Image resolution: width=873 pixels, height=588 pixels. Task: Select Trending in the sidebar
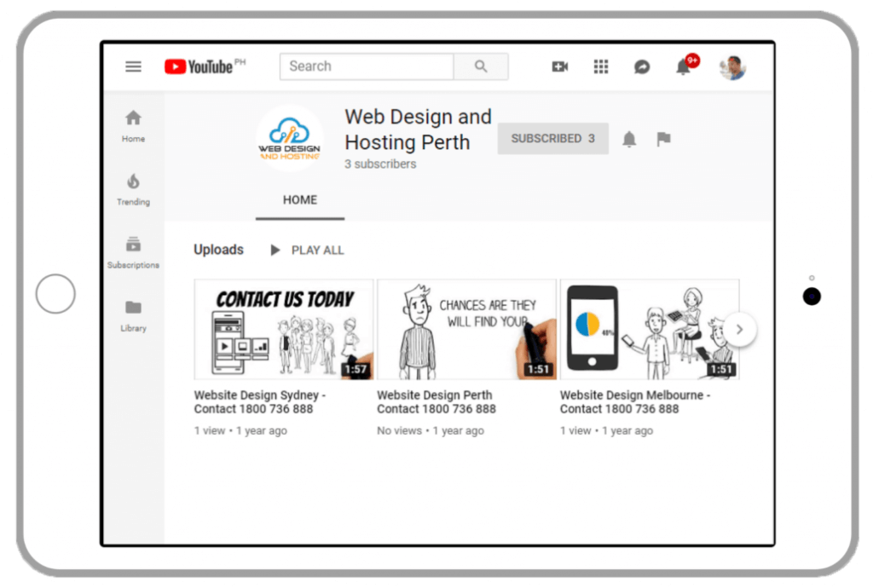point(133,189)
